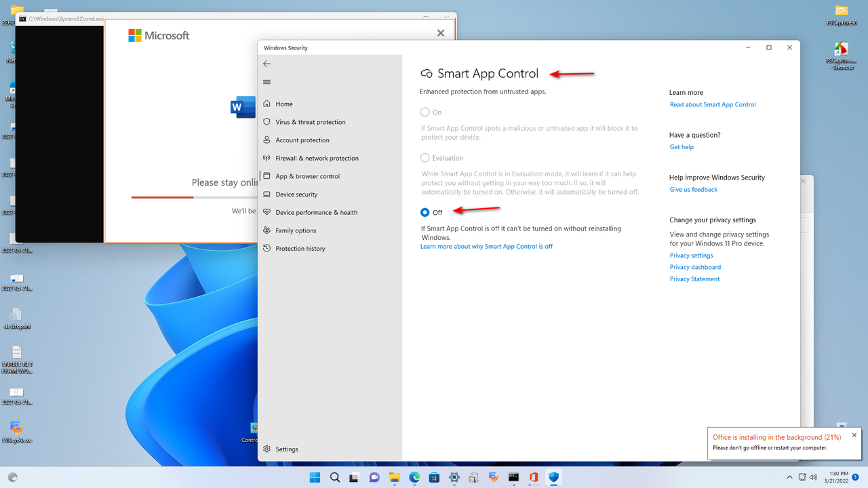Open Read about Smart App Control link
Viewport: 868px width, 488px height.
pyautogui.click(x=713, y=104)
